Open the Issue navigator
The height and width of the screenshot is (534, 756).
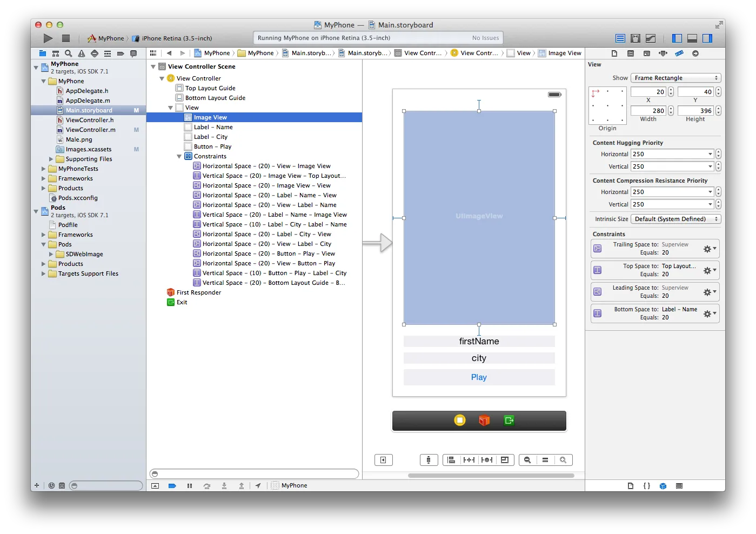[x=81, y=54]
